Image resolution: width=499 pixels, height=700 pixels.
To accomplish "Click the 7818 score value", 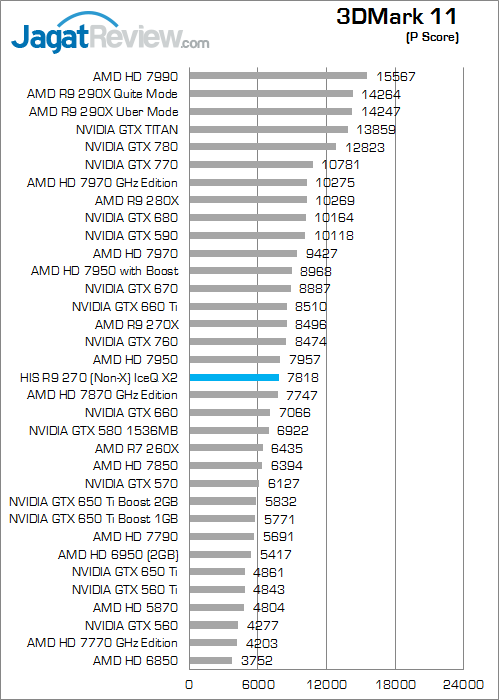I will [x=303, y=378].
